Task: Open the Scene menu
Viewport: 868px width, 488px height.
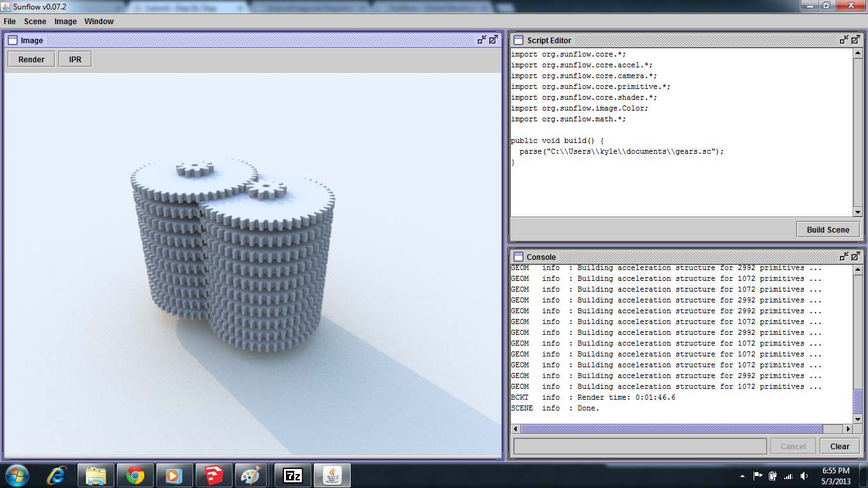Action: [35, 22]
